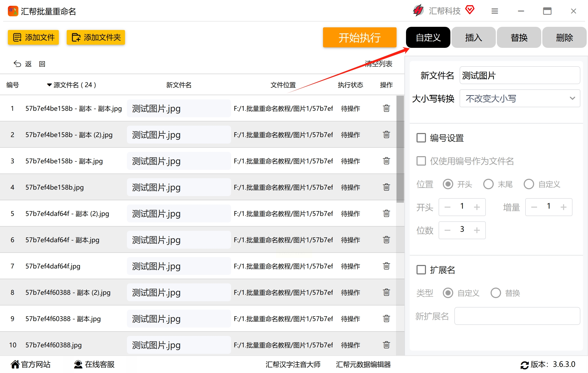Select the 末尾 position radio button
Screen dimensions: 588x373
488,184
